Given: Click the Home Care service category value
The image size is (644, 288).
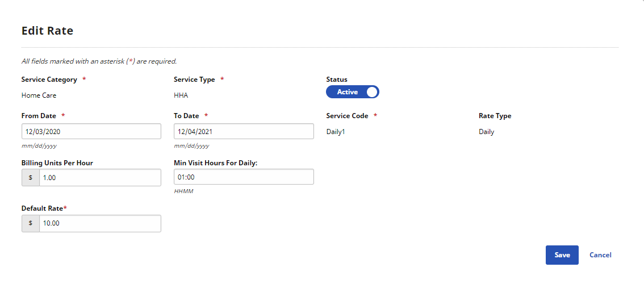Looking at the screenshot, I should click(x=39, y=96).
